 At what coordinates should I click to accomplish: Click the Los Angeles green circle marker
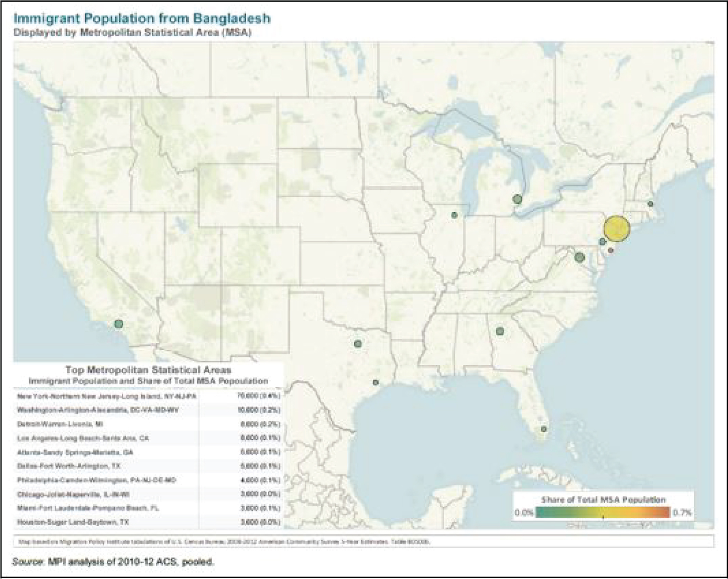click(x=118, y=324)
